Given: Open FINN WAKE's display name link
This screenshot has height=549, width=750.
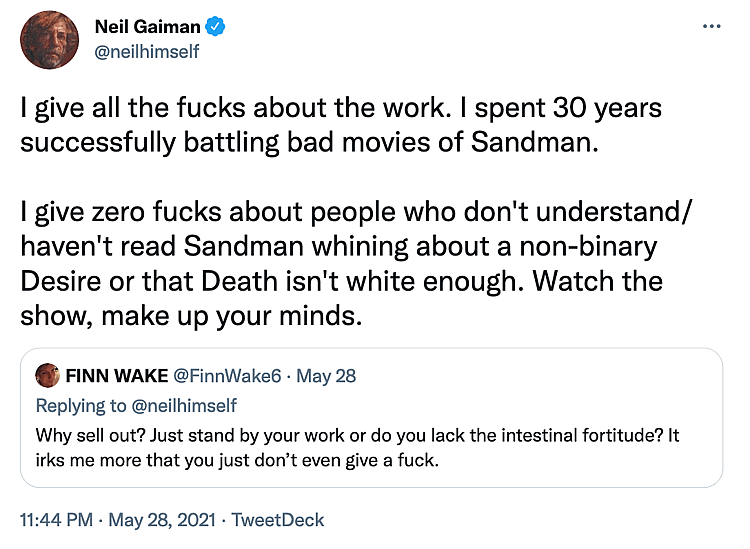Looking at the screenshot, I should pyautogui.click(x=117, y=377).
